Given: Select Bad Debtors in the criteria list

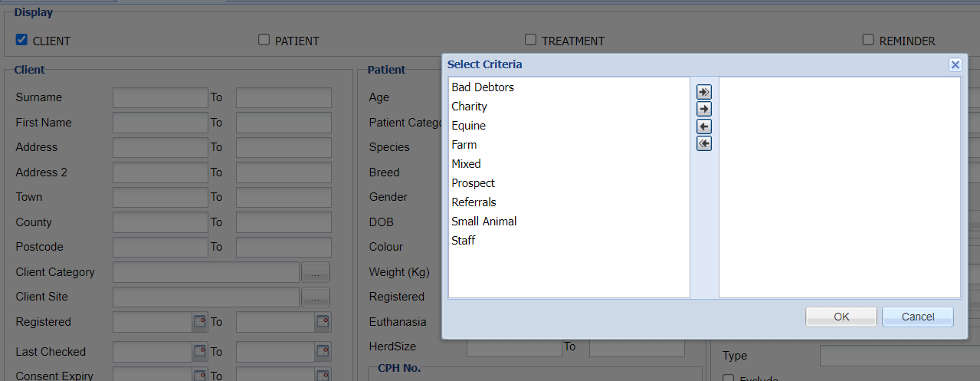Looking at the screenshot, I should click(x=483, y=87).
